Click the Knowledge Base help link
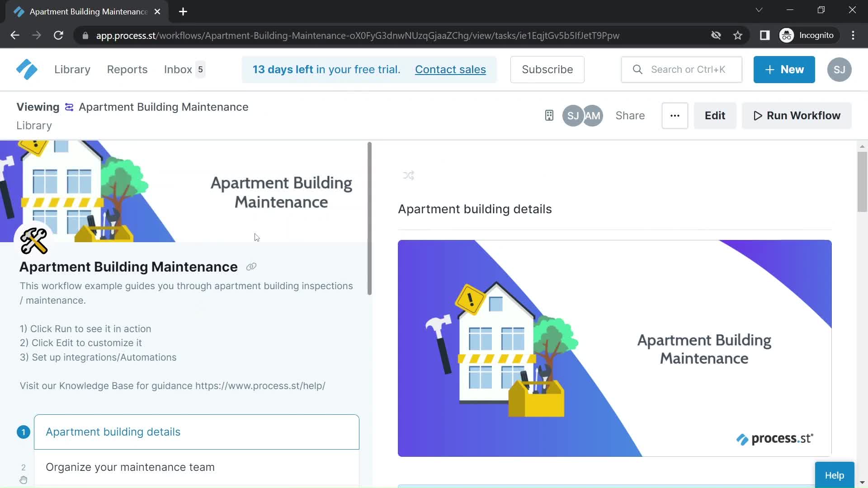868x488 pixels. pyautogui.click(x=260, y=385)
